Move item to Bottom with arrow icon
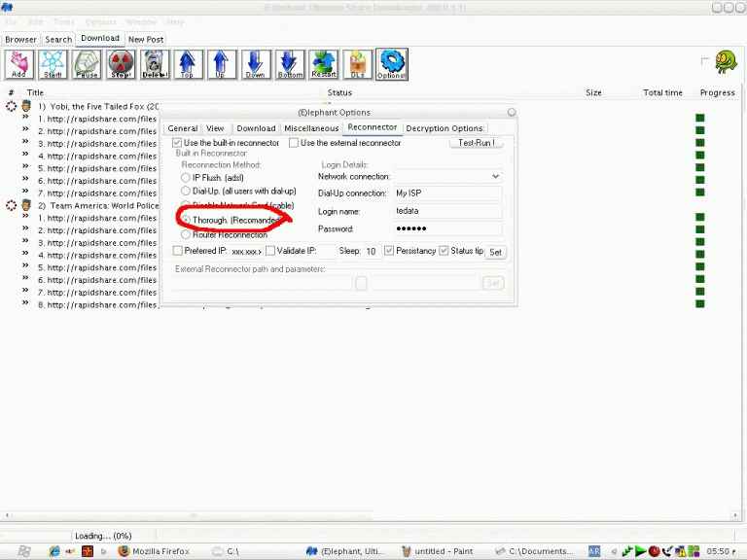 pos(290,64)
